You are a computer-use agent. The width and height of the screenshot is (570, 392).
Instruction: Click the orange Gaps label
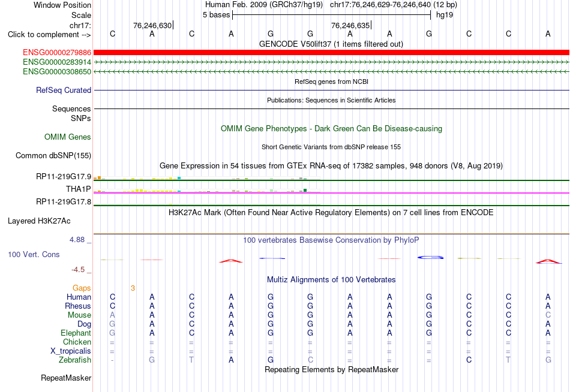(x=82, y=288)
